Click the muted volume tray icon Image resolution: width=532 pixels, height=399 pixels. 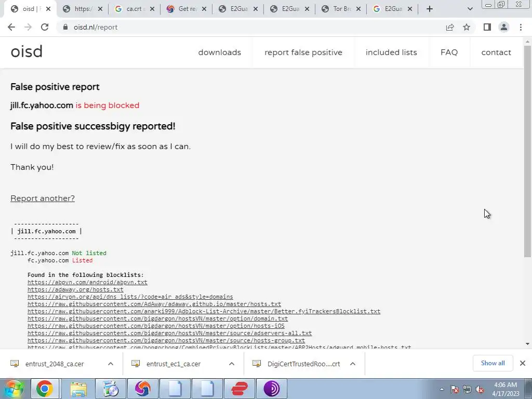(x=480, y=389)
